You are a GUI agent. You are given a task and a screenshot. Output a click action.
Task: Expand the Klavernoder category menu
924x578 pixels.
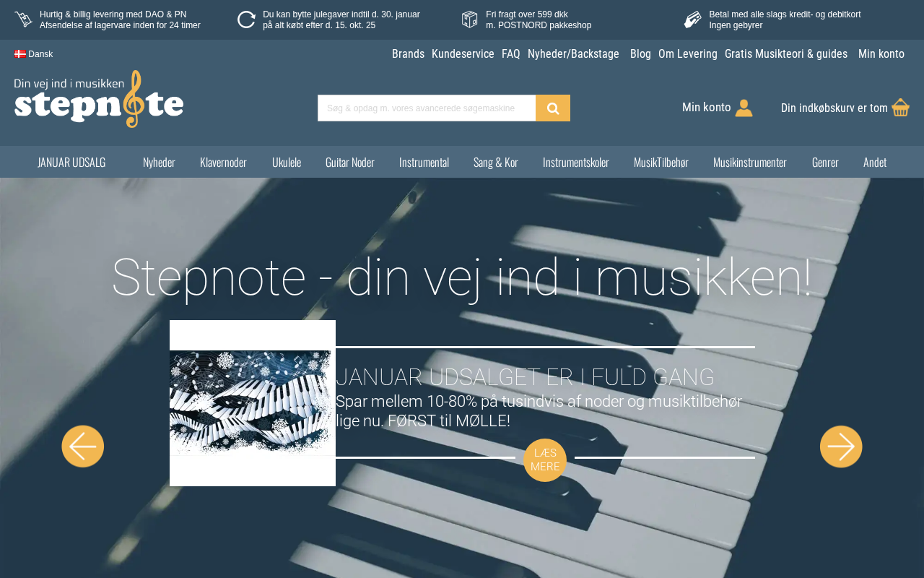[x=223, y=162]
